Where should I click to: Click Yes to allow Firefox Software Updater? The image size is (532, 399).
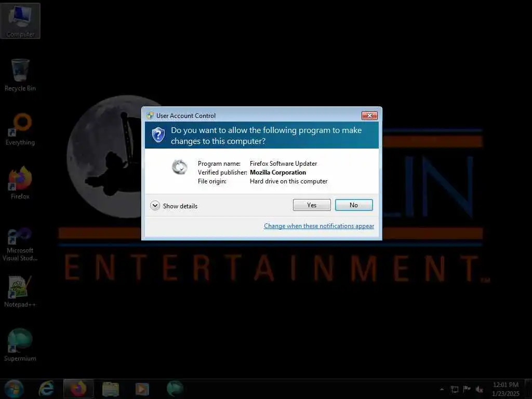tap(312, 205)
